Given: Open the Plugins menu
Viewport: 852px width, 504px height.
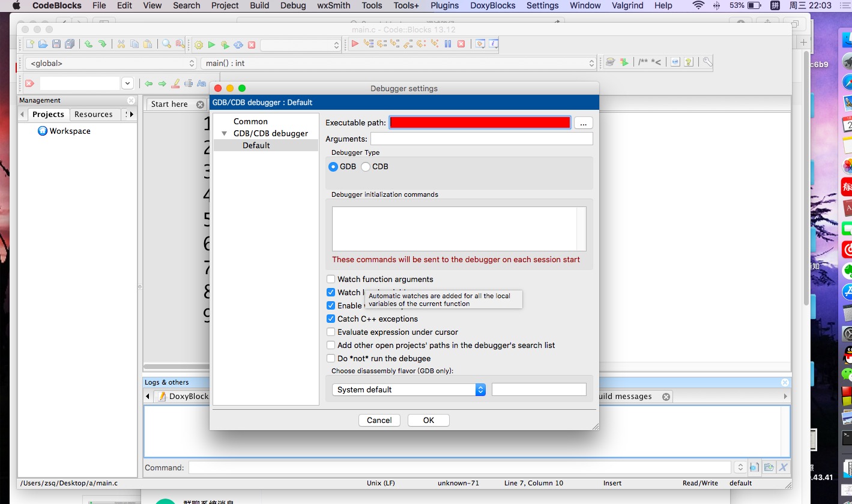Looking at the screenshot, I should point(444,5).
